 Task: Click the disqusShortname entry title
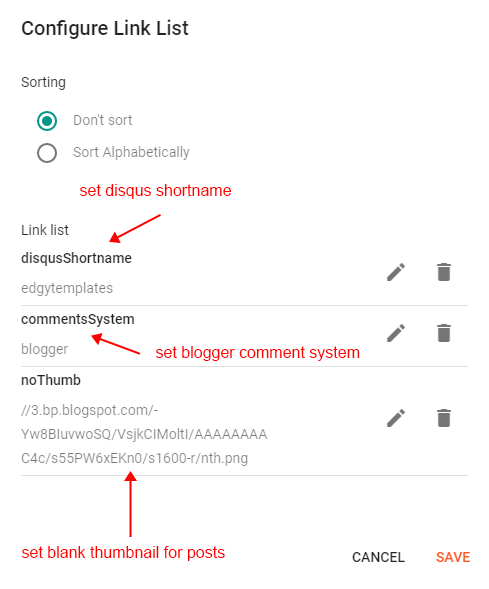pyautogui.click(x=76, y=258)
